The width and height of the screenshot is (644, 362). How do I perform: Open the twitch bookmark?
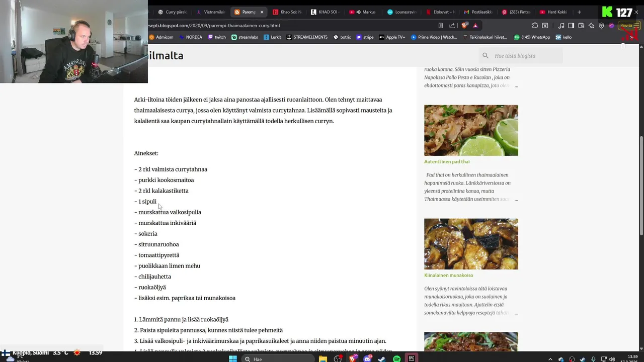point(217,37)
